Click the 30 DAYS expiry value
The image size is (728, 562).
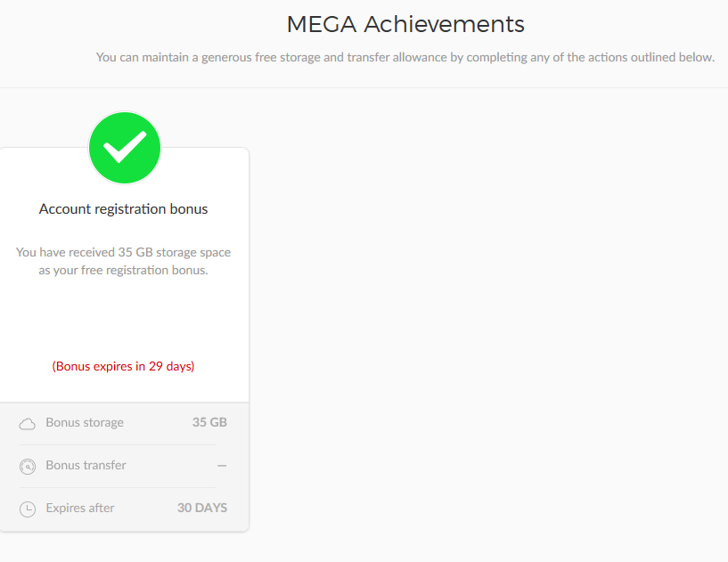(202, 508)
